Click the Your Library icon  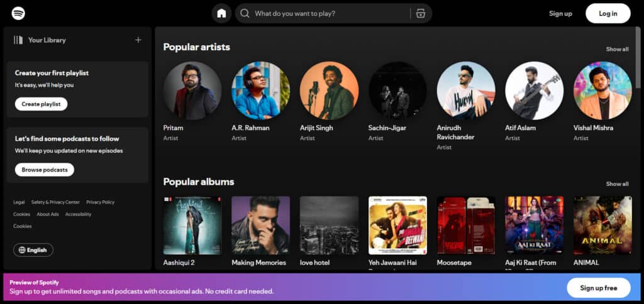coord(18,40)
